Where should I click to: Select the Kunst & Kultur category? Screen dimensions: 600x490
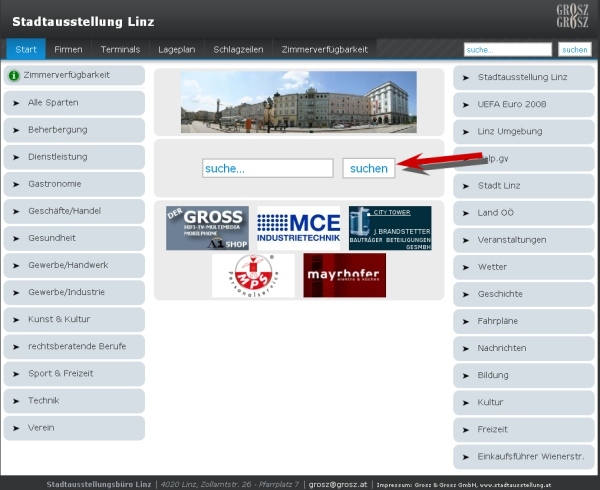tap(74, 320)
